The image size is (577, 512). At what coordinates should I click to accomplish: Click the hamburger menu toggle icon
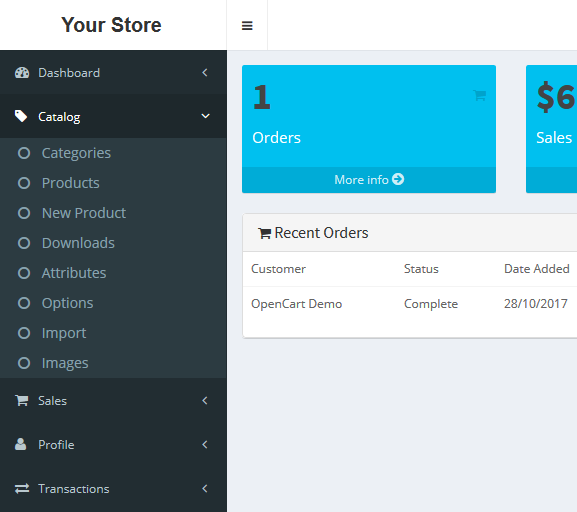tap(247, 26)
